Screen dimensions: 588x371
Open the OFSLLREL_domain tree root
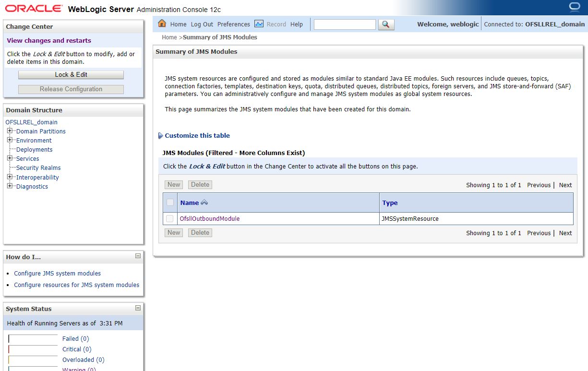click(31, 122)
